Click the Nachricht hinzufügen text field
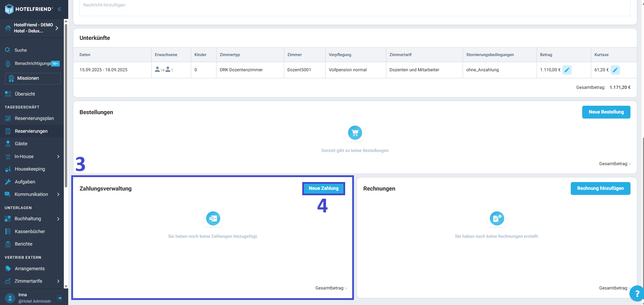The width and height of the screenshot is (644, 305). coord(355,7)
